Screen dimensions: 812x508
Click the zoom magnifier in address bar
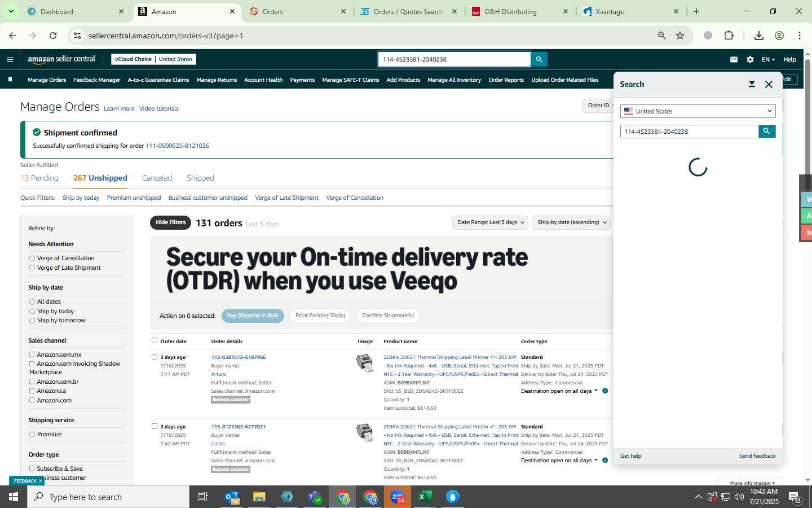point(662,36)
